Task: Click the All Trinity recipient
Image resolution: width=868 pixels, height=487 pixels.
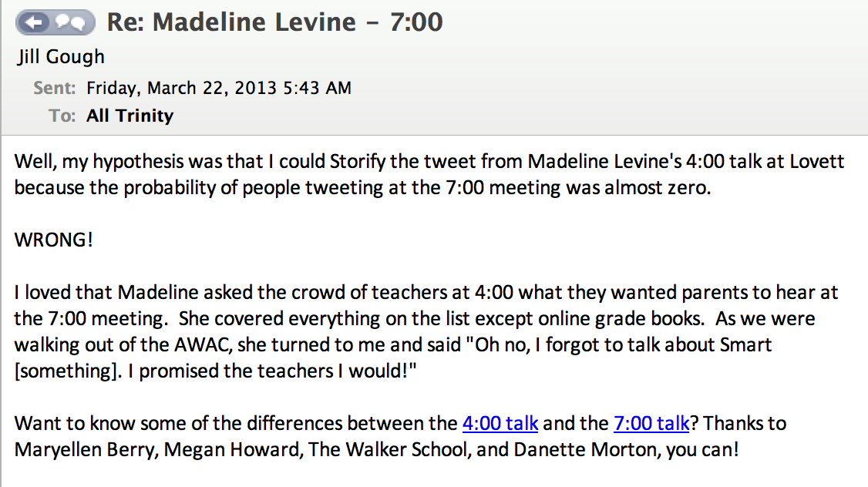Action: 130,116
